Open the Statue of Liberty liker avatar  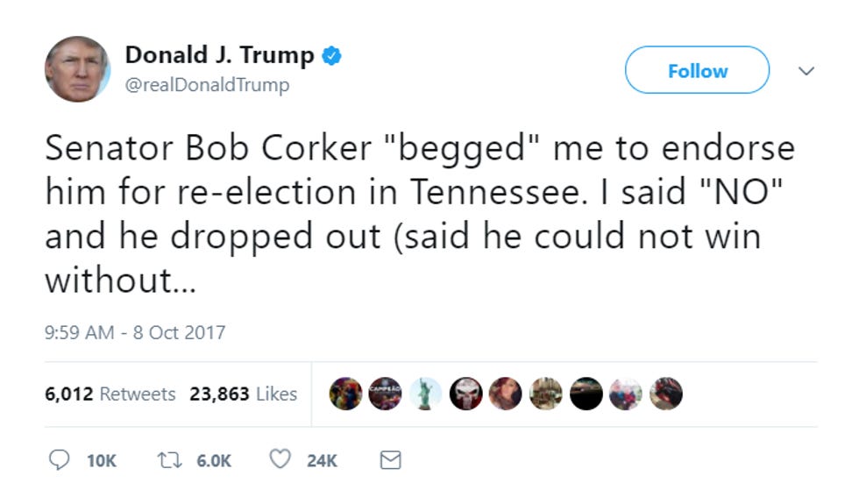click(x=426, y=394)
